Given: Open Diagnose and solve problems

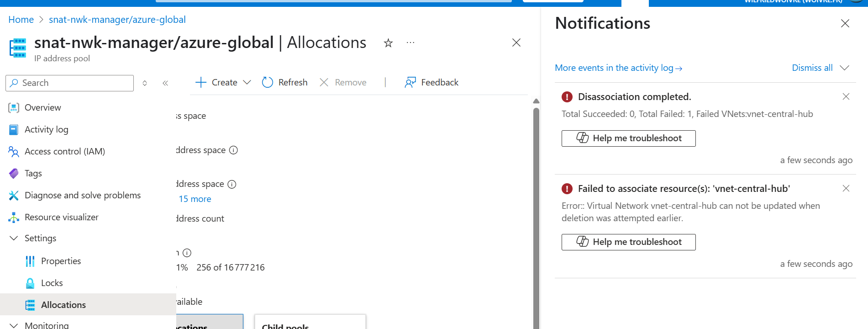Looking at the screenshot, I should (82, 195).
